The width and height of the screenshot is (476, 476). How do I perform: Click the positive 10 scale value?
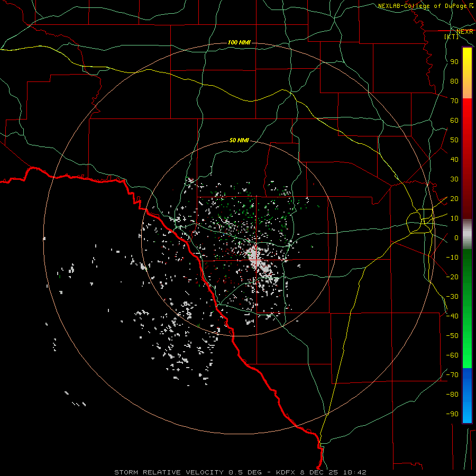(x=454, y=218)
